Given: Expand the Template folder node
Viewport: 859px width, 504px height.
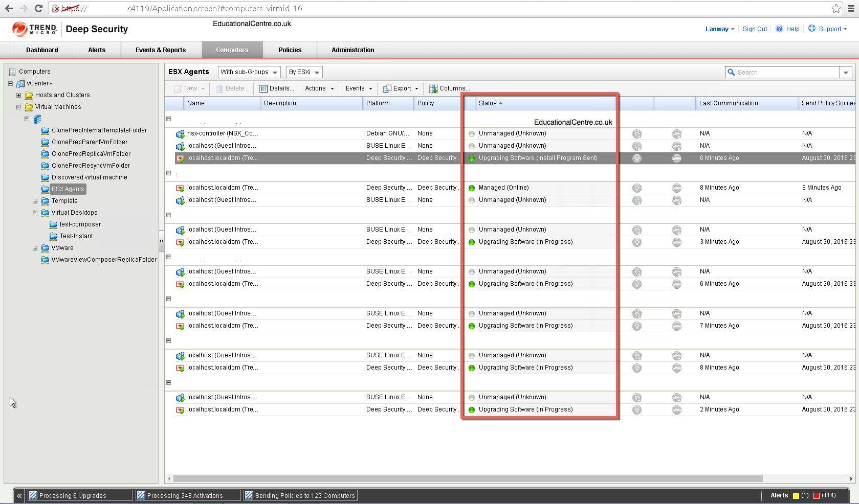Looking at the screenshot, I should pos(35,201).
